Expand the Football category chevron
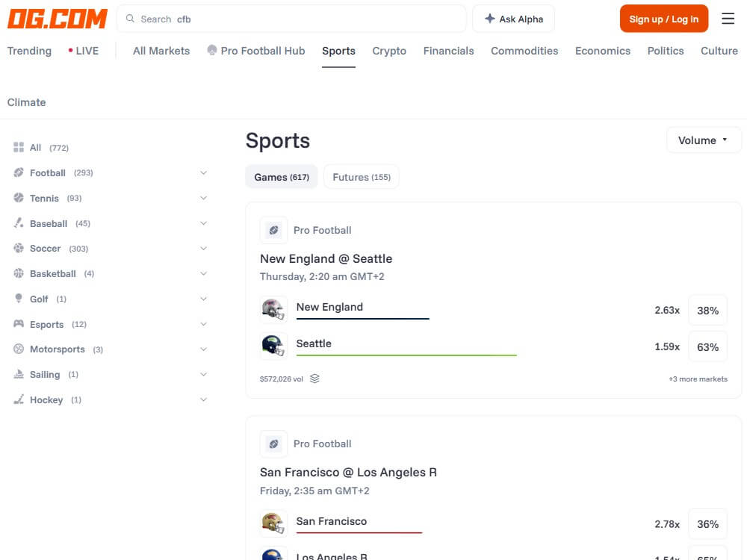Image resolution: width=747 pixels, height=560 pixels. [203, 172]
